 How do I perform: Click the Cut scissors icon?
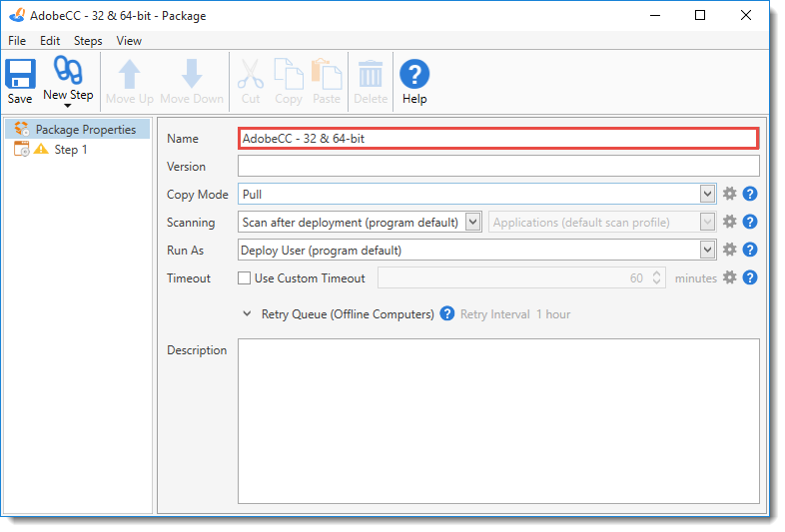pos(251,74)
